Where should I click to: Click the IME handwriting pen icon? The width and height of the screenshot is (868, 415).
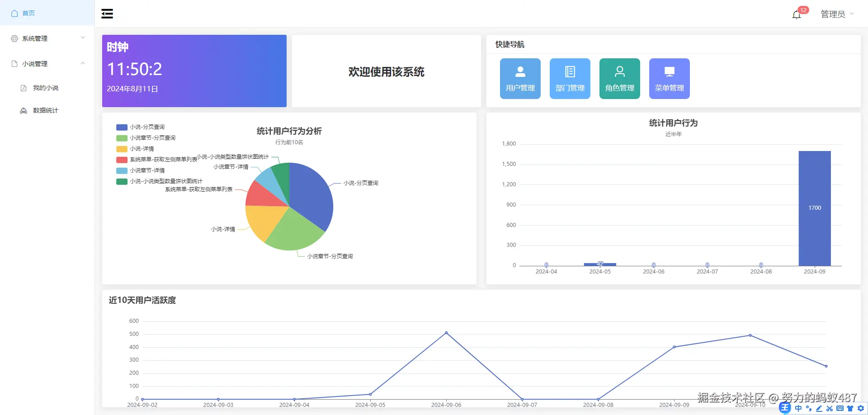tap(819, 408)
